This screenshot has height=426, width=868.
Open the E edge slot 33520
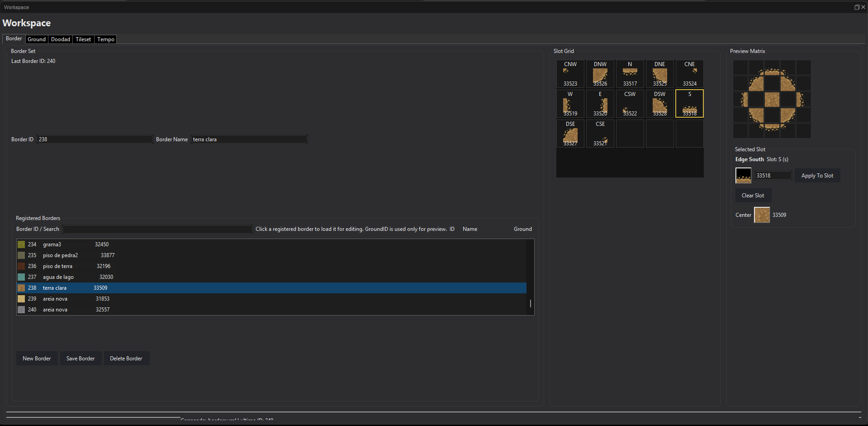click(600, 103)
